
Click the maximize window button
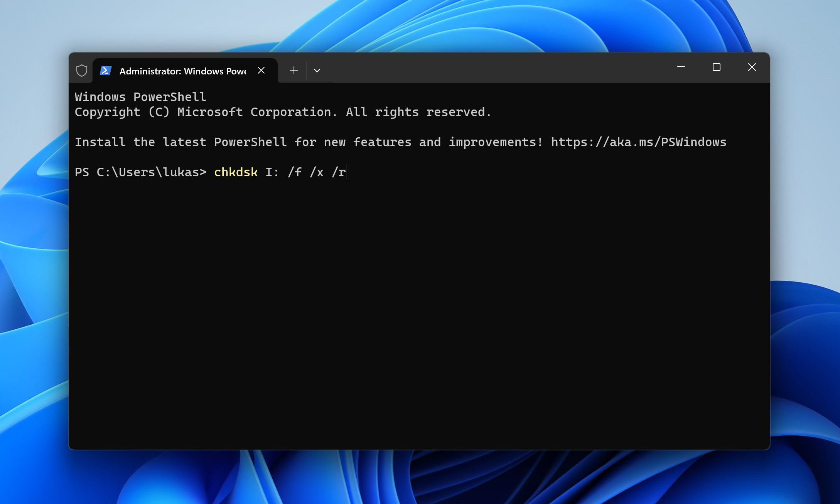pos(717,67)
